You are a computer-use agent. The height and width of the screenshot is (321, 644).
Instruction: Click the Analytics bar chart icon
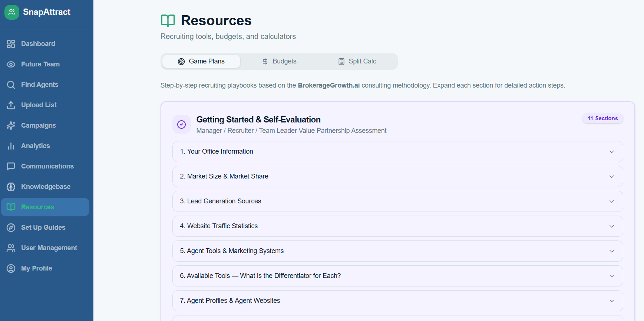(x=11, y=146)
